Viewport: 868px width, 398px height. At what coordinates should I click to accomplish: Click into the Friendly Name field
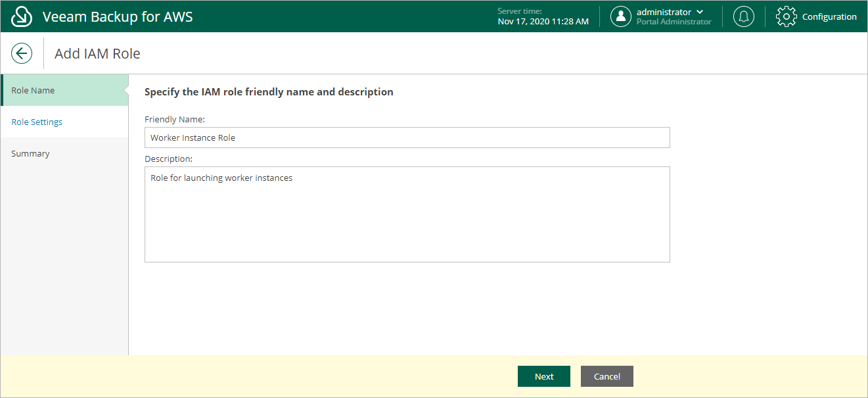[407, 137]
